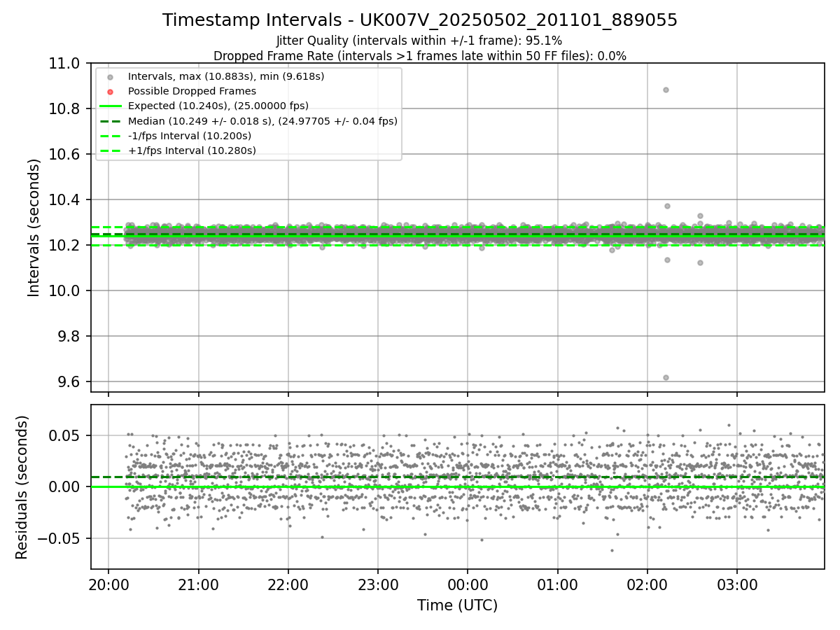This screenshot has width=840, height=630.
Task: Click the 03:00 x-axis tick label
Action: click(x=737, y=584)
